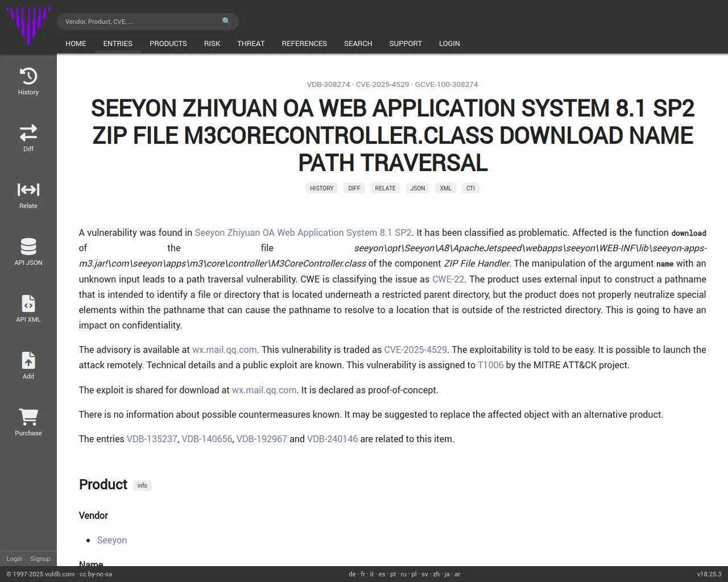This screenshot has height=582, width=728.
Task: Open the THREAT menu item
Action: 251,43
